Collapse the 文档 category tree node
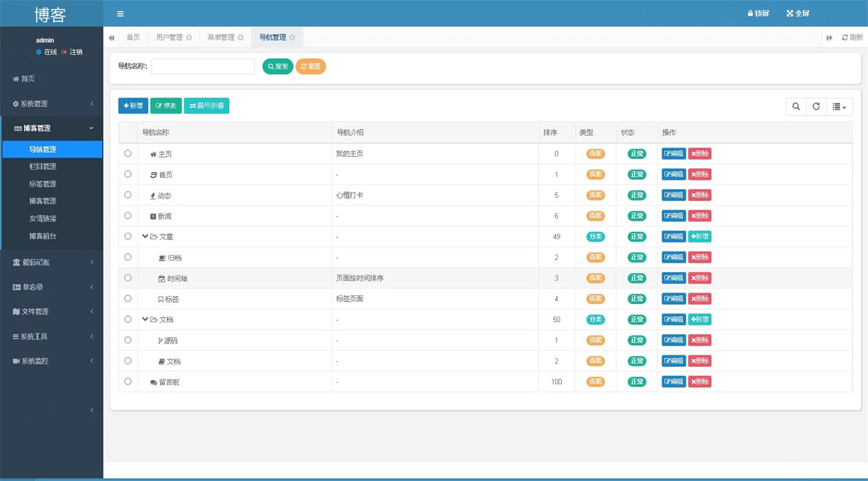Image resolution: width=868 pixels, height=481 pixels. pyautogui.click(x=145, y=319)
